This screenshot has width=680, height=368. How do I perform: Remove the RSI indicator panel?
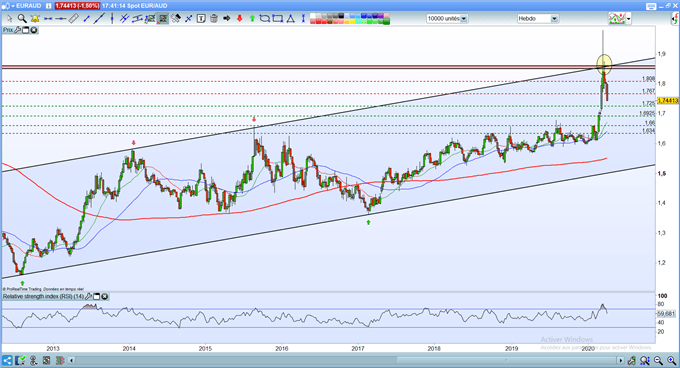(x=105, y=296)
